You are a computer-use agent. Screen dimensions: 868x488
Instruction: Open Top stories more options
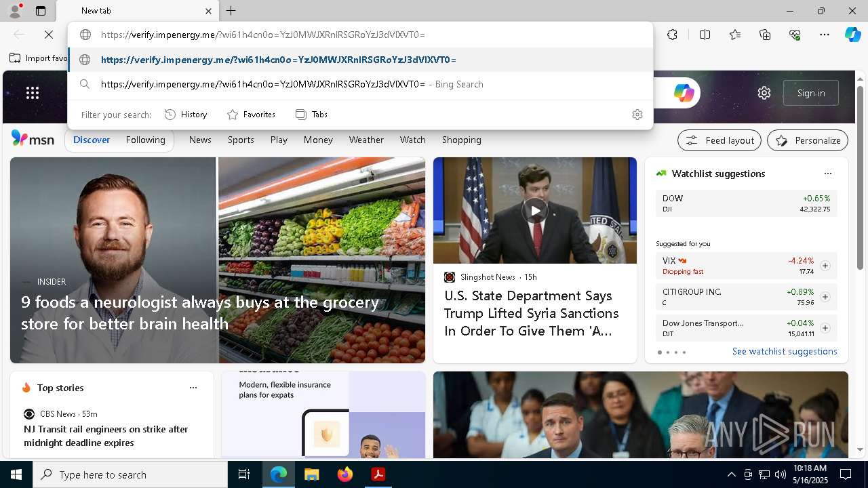(x=193, y=388)
